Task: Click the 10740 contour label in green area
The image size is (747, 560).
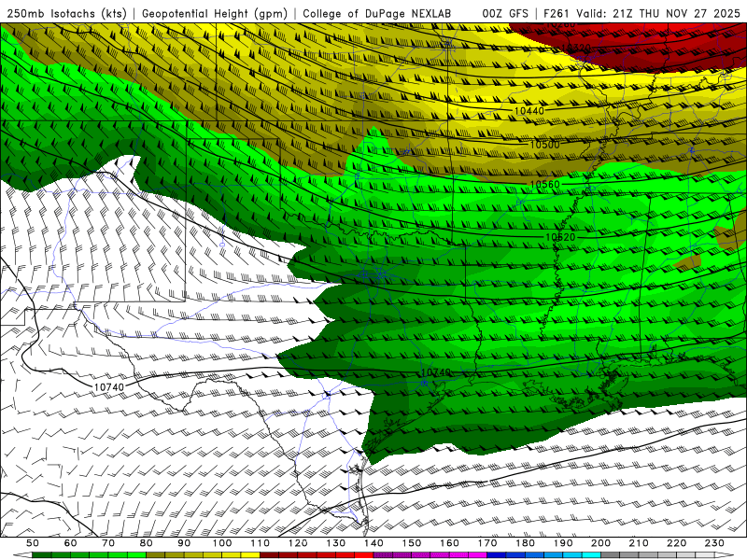Action: tap(436, 371)
